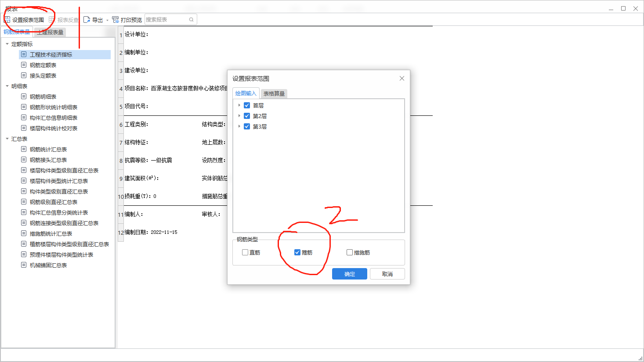Viewport: 644px width, 362px height.
Task: Click the document icon beside 措施筋统计汇总表
Action: click(x=24, y=233)
